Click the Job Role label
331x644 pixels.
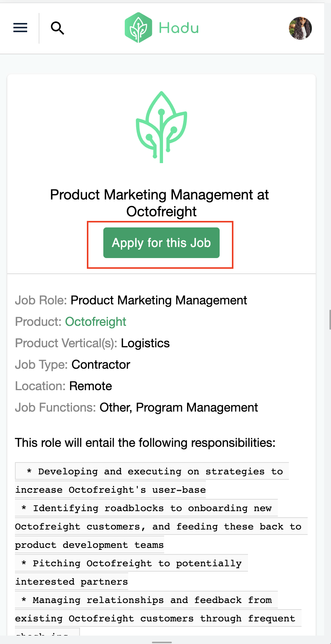[41, 300]
